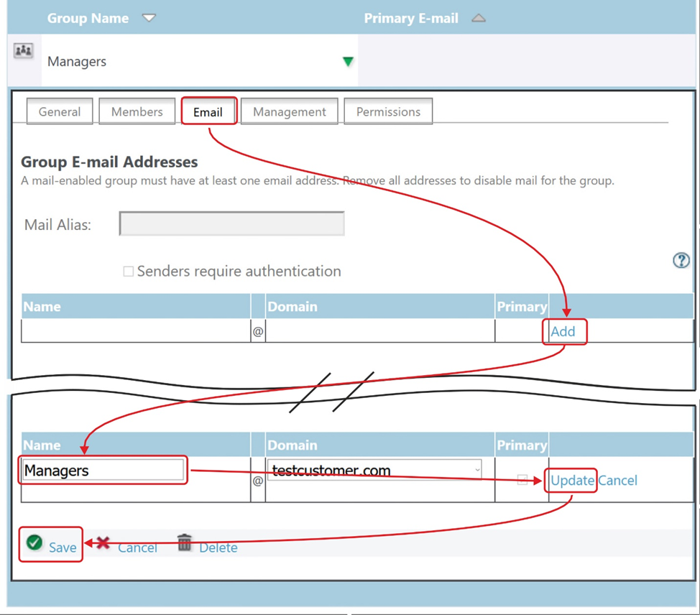Open the Members tab
The image size is (700, 615).
137,112
